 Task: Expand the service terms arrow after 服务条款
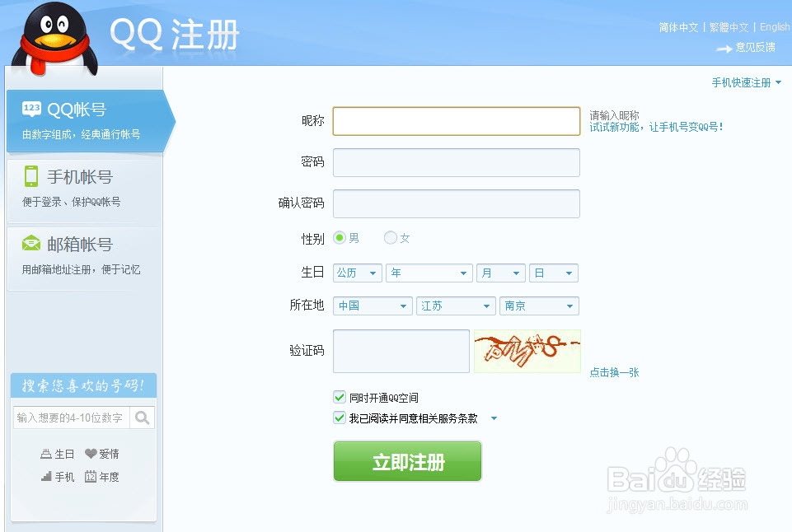(x=494, y=418)
